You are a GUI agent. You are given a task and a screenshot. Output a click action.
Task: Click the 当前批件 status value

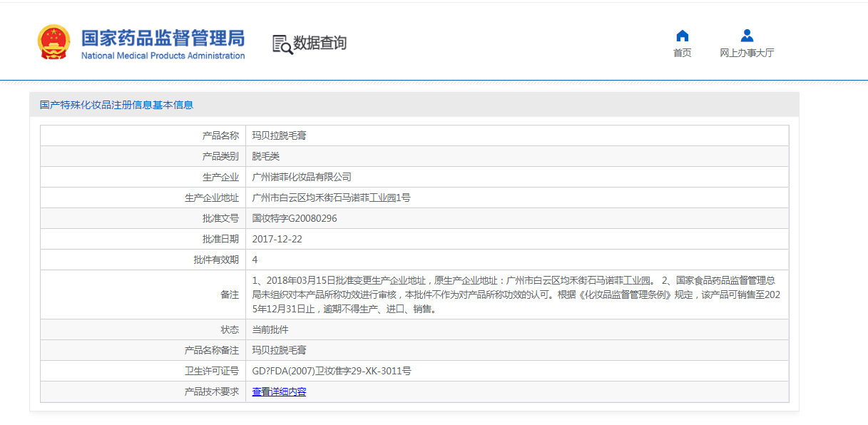click(270, 329)
